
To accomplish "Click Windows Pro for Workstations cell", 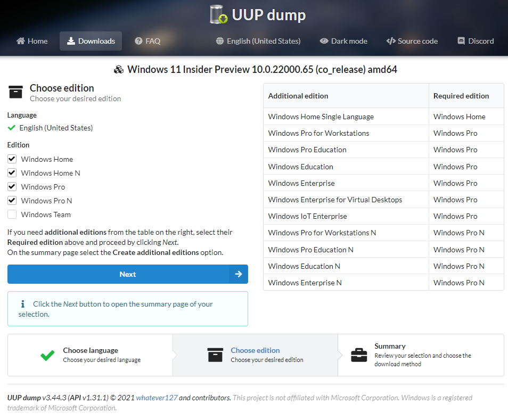I will point(346,133).
